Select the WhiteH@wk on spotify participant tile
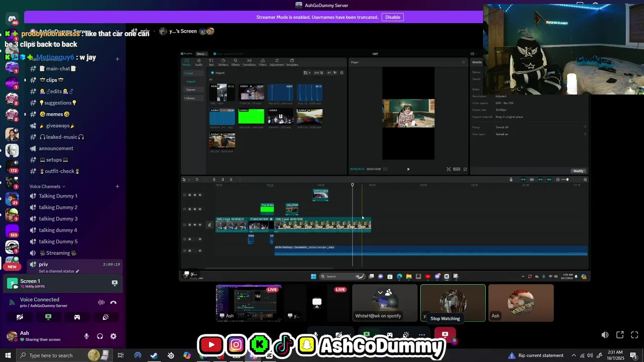Viewport: 644px width, 362px height. 385,303
